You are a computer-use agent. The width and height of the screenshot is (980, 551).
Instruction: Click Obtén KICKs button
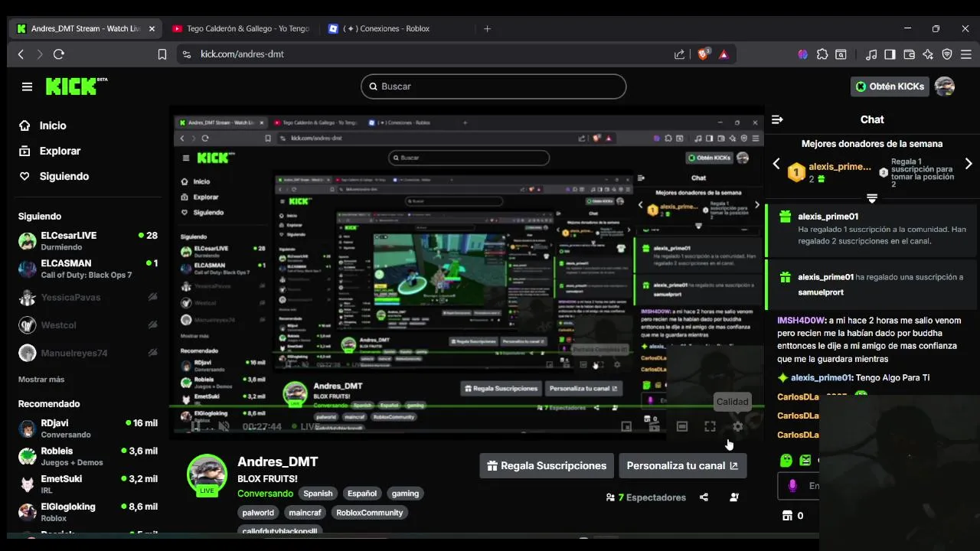coord(890,86)
